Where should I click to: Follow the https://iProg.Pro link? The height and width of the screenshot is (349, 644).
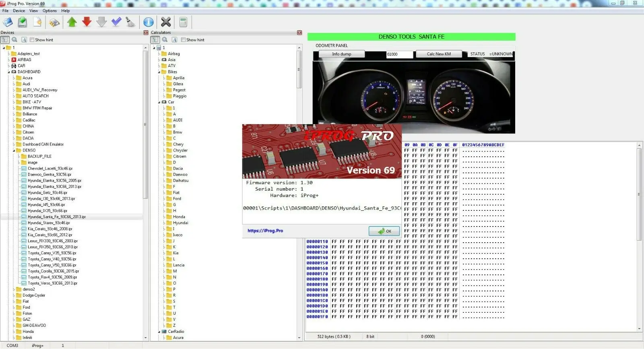[x=265, y=231]
